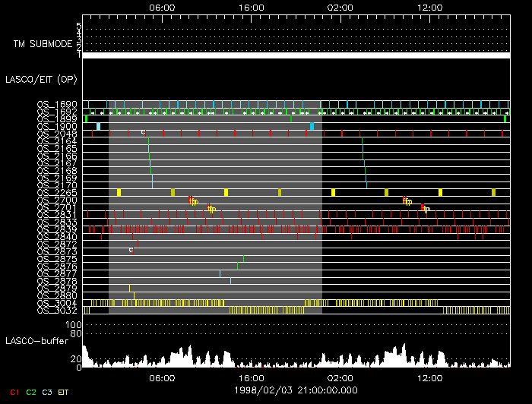Click the OS_3004 row label

[57, 303]
